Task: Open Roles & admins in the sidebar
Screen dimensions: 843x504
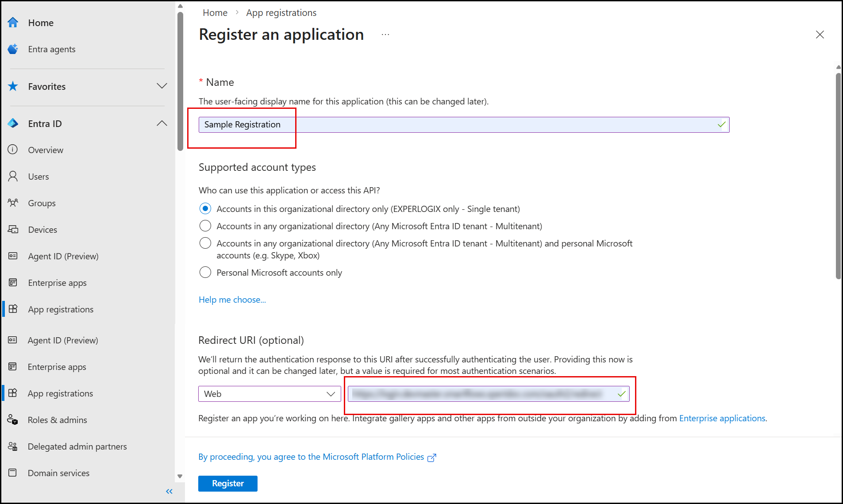Action: (58, 420)
